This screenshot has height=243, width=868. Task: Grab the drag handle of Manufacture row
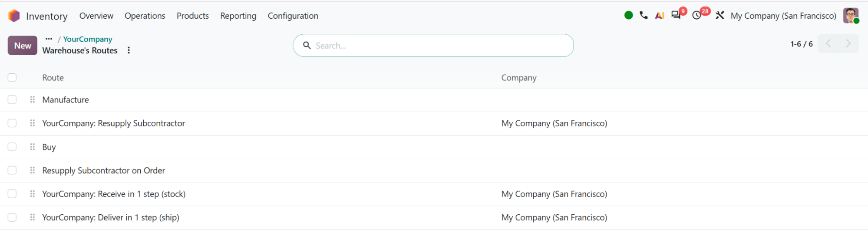click(x=32, y=100)
